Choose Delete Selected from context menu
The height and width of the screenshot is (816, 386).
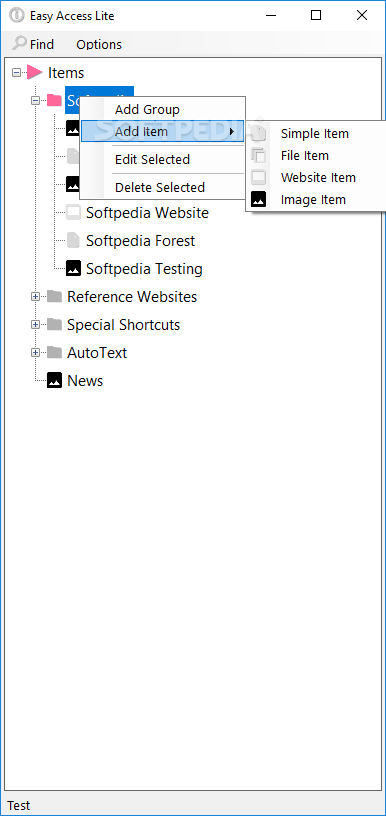(x=162, y=187)
